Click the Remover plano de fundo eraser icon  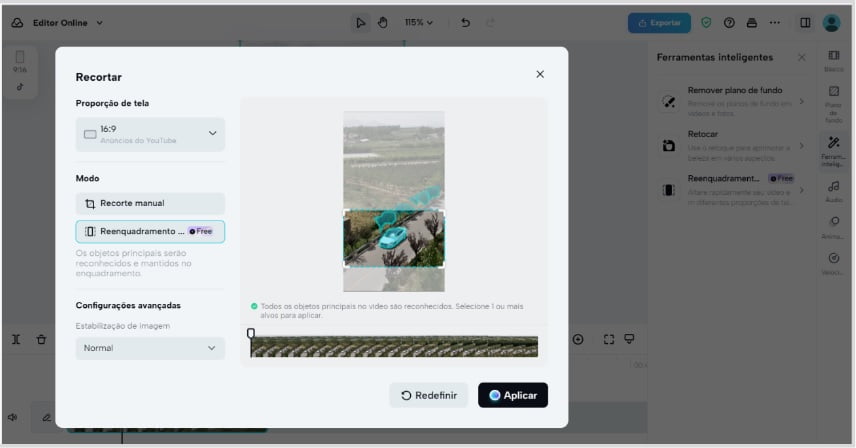(x=669, y=101)
